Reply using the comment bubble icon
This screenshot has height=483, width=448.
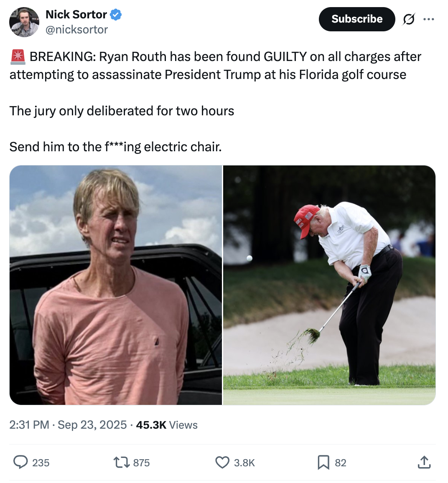coord(20,463)
